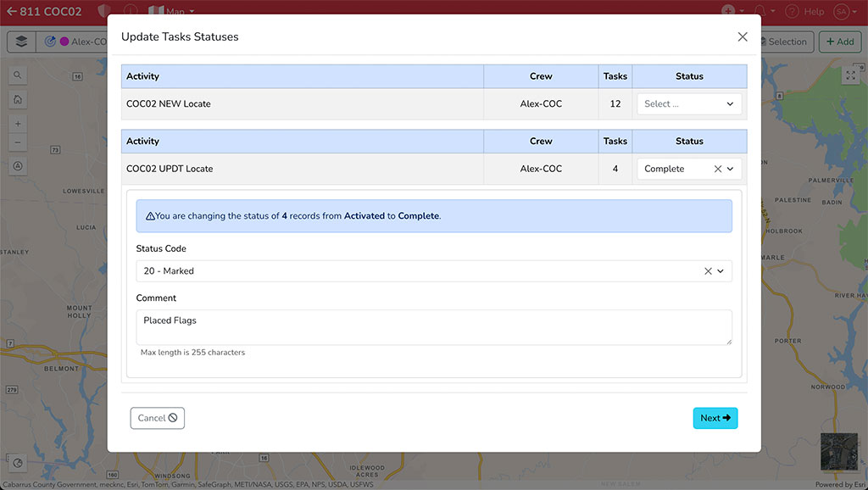This screenshot has height=490, width=868.
Task: Clear the Complete status selection
Action: (717, 169)
